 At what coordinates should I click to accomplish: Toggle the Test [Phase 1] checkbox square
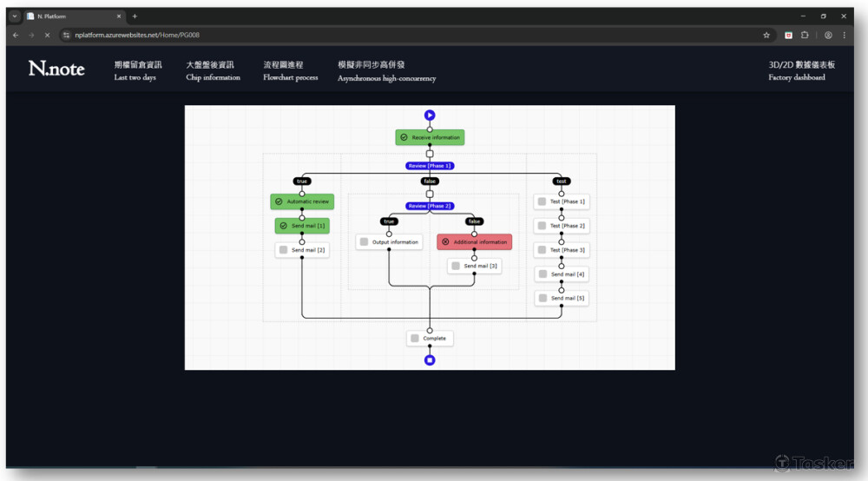[x=542, y=201]
